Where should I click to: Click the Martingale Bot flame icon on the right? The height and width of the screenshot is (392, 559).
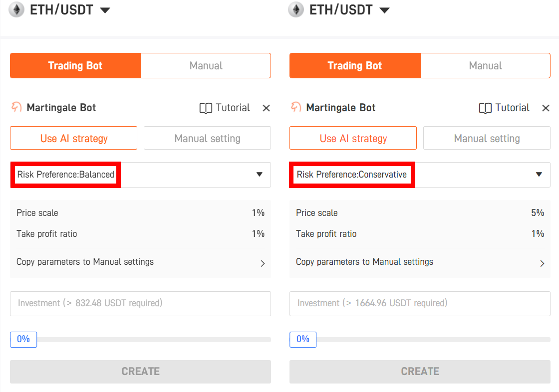tap(294, 107)
